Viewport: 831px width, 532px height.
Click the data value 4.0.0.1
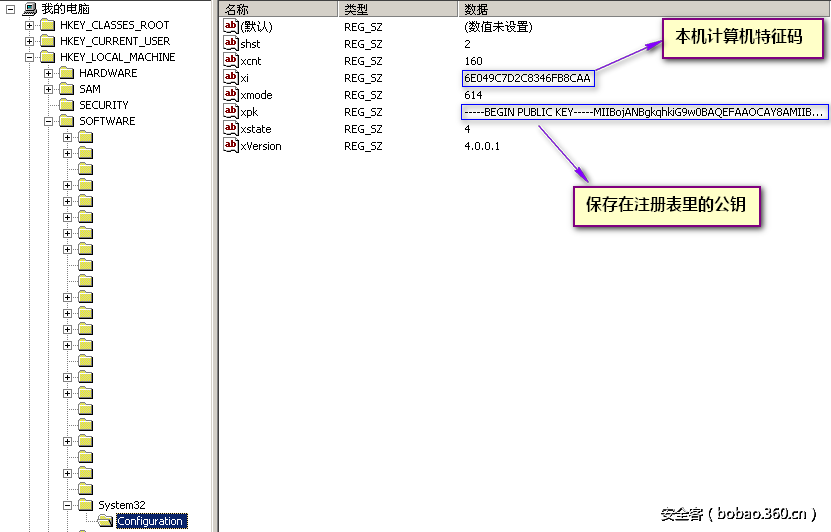(482, 146)
